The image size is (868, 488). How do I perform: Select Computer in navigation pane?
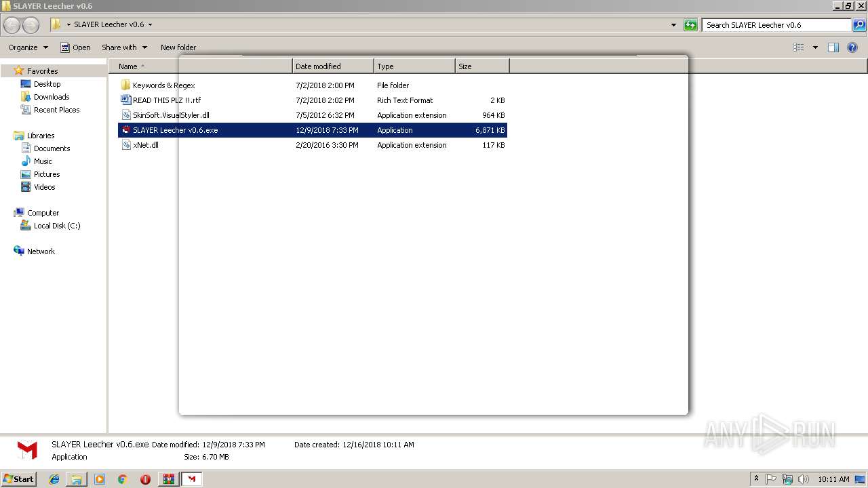coord(43,213)
